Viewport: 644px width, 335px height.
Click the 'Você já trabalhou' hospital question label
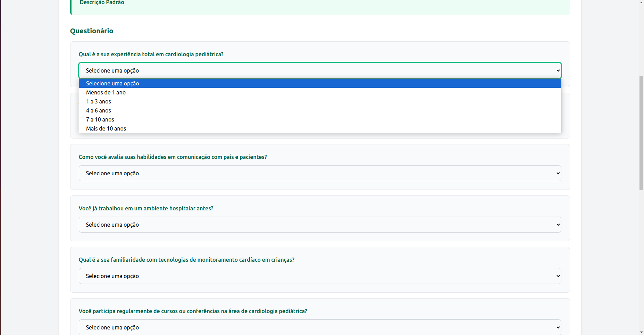point(146,208)
